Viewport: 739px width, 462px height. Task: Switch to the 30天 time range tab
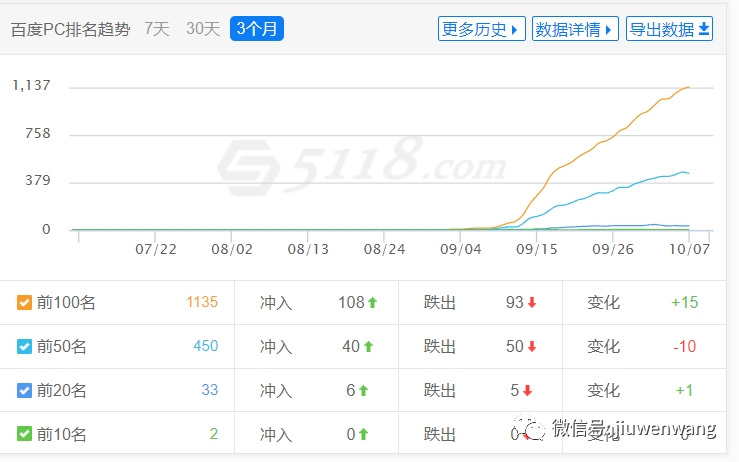coord(203,29)
